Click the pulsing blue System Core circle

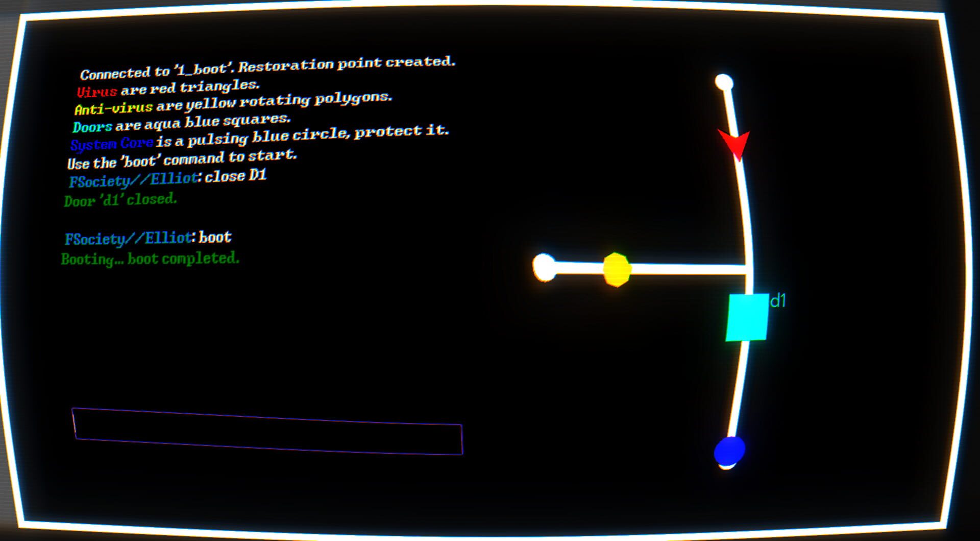731,452
